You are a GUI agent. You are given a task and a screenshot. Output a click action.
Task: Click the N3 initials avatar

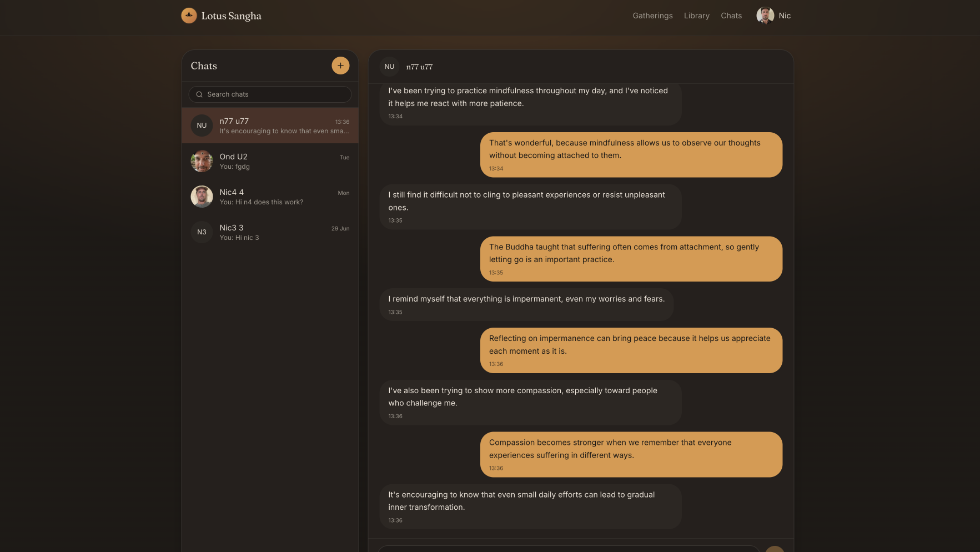pyautogui.click(x=202, y=232)
